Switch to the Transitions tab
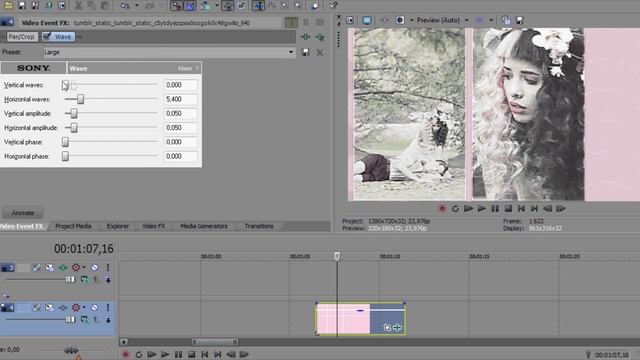The image size is (640, 360). (x=259, y=226)
